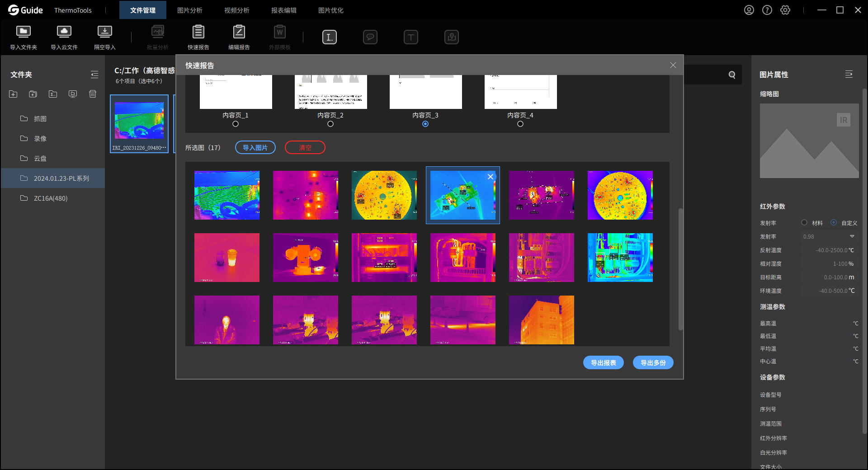Select the 内容页_4 template thumbnail
Viewport: 868px width, 470px height.
520,92
